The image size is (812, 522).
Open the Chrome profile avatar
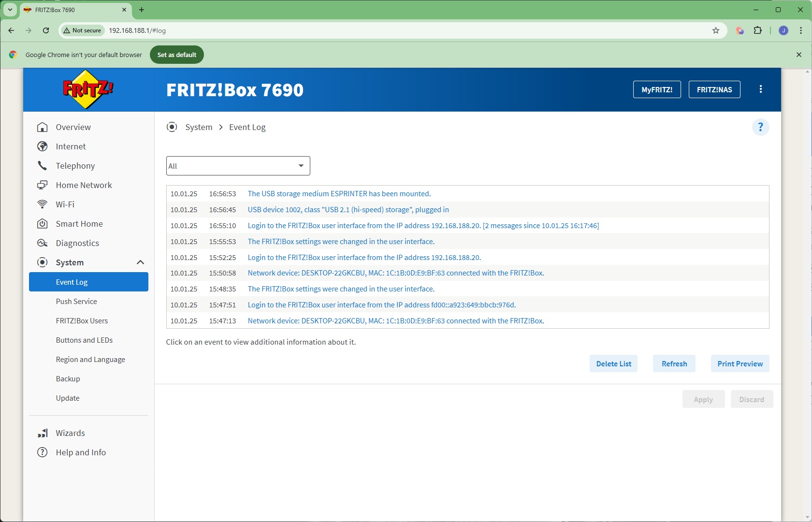click(783, 30)
